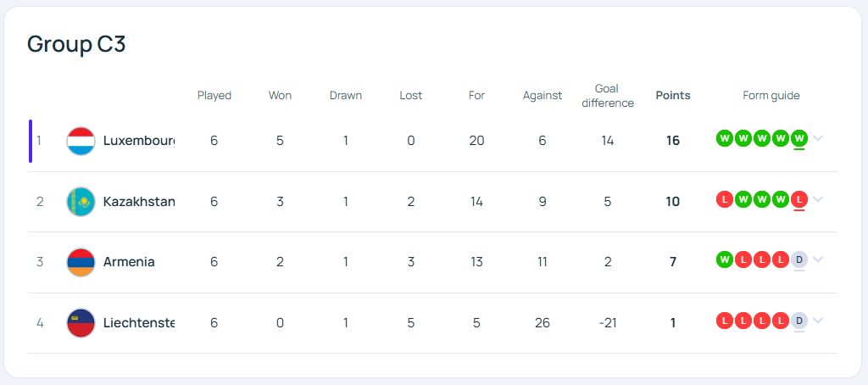Expand Kazakhstan's form guide chevron
The image size is (868, 385).
tap(818, 199)
